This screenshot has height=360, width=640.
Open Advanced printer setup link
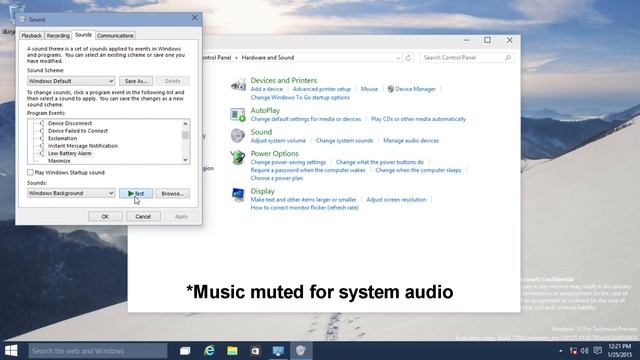322,89
